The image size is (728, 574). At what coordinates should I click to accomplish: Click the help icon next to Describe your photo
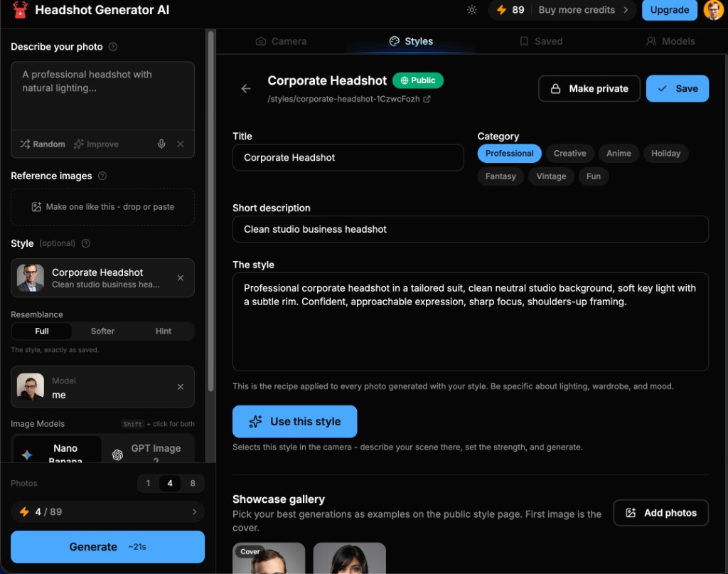113,46
